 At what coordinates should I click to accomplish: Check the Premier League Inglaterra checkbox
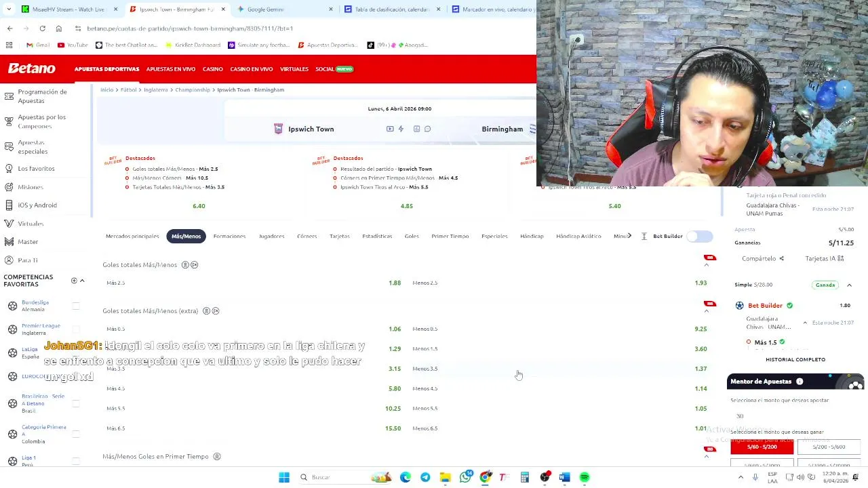(76, 329)
